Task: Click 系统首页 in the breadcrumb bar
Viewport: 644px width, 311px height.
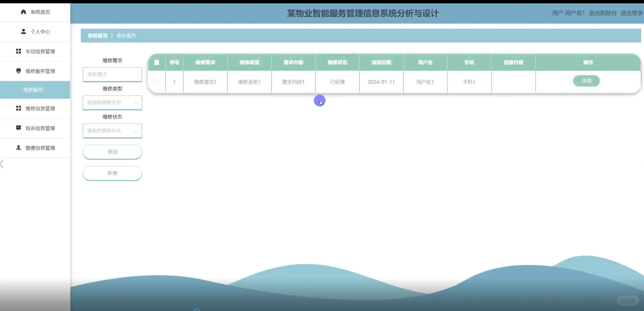Action: pyautogui.click(x=97, y=35)
